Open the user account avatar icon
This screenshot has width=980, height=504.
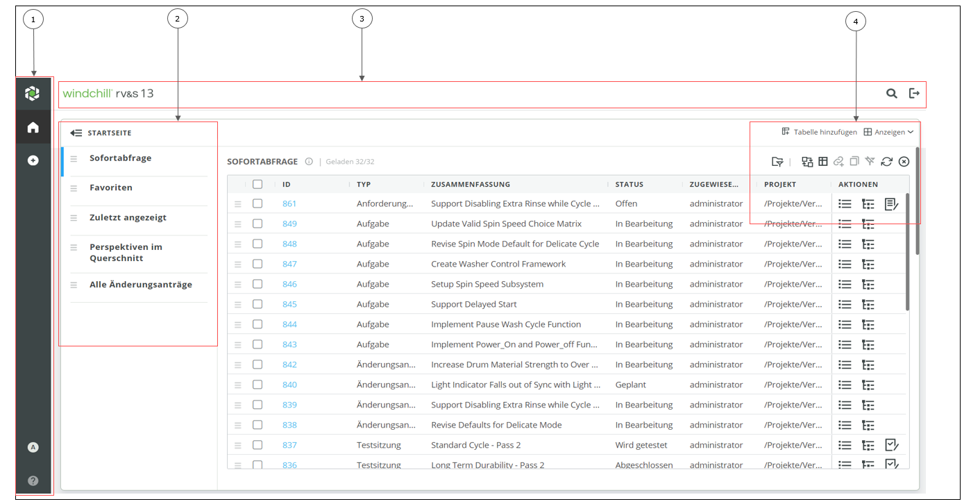[x=33, y=447]
